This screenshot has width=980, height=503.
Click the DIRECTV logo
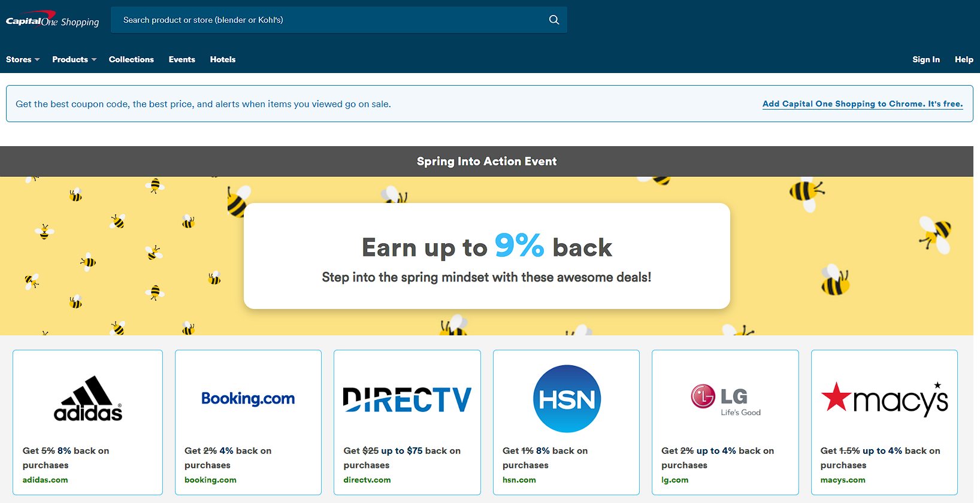pos(407,399)
